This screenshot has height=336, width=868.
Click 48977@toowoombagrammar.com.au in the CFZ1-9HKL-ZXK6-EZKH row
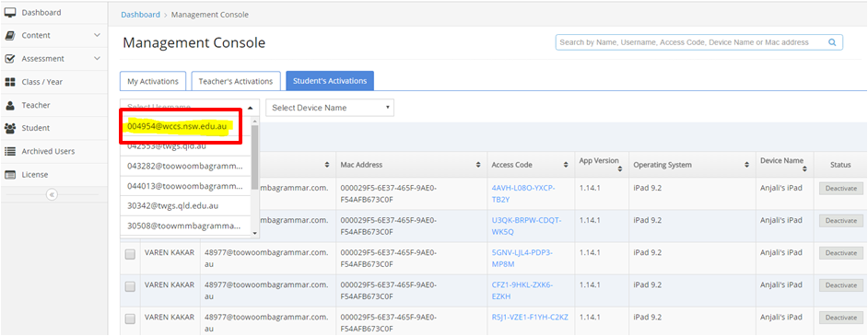(x=265, y=291)
